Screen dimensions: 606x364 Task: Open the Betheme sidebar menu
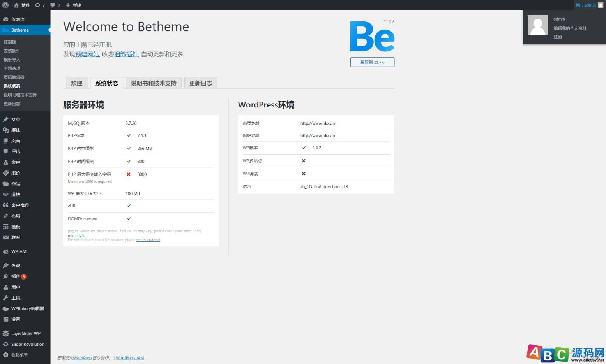[25, 30]
